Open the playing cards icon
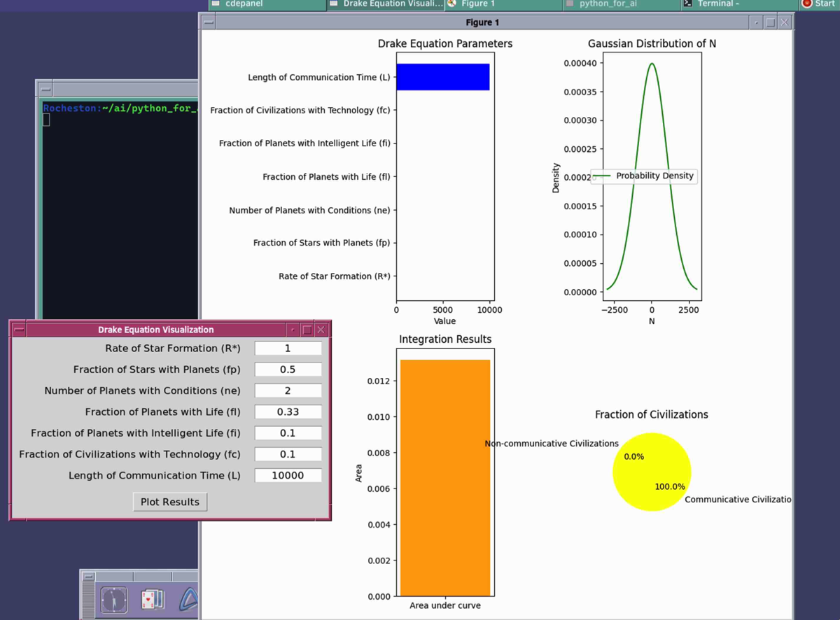The height and width of the screenshot is (620, 840). point(152,600)
